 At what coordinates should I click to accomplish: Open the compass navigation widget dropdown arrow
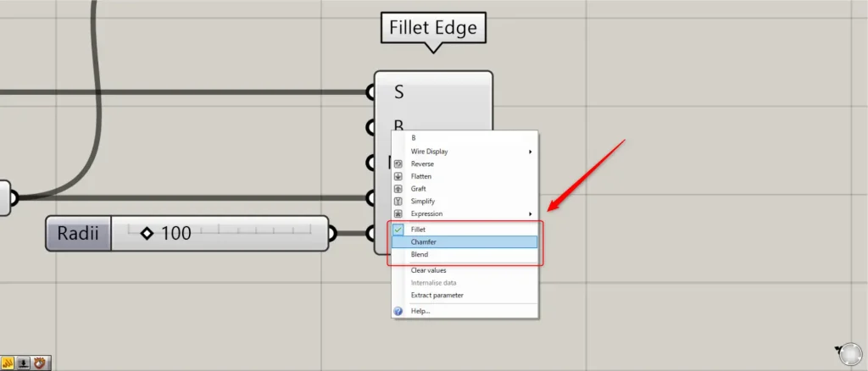click(837, 349)
